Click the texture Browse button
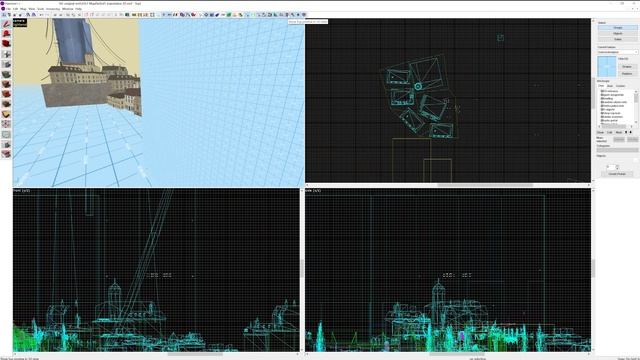 tap(627, 67)
